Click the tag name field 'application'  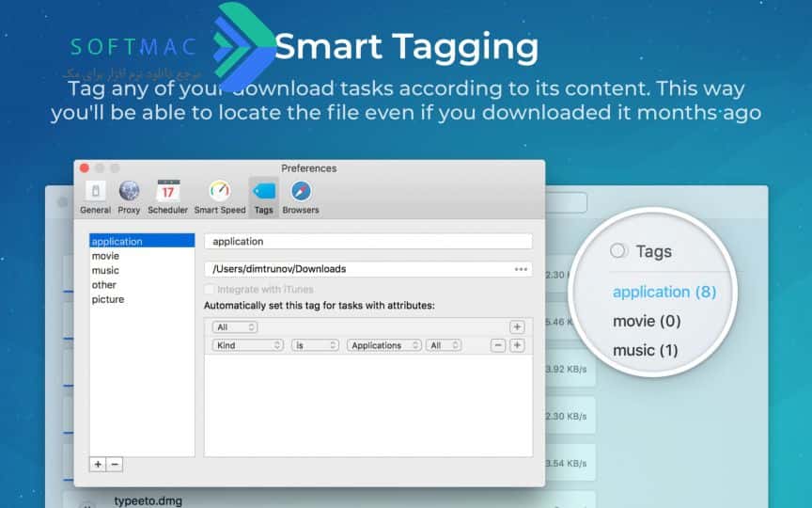(368, 242)
